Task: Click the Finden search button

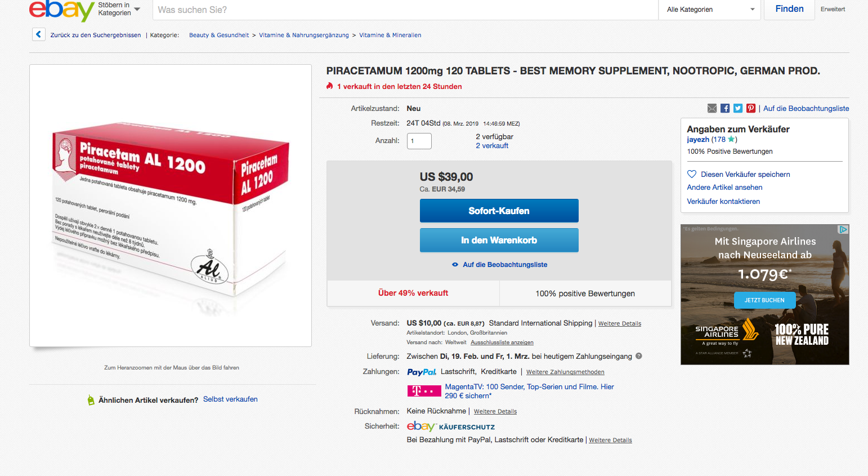Action: [789, 9]
